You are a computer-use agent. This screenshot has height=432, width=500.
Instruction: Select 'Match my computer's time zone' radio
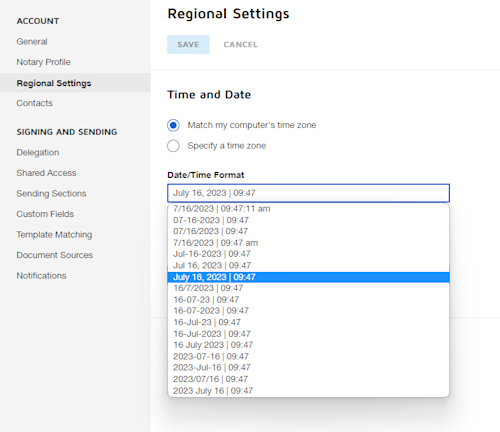(x=173, y=125)
